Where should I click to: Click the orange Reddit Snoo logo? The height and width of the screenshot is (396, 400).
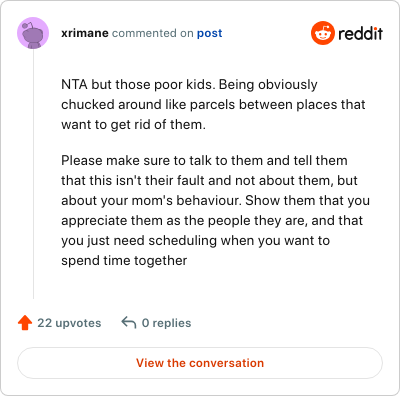click(x=322, y=33)
